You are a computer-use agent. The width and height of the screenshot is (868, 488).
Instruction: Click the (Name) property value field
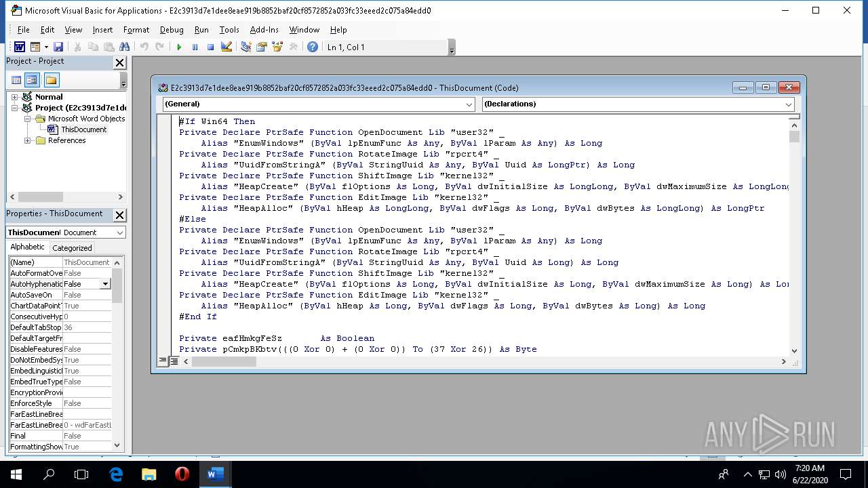pos(87,262)
